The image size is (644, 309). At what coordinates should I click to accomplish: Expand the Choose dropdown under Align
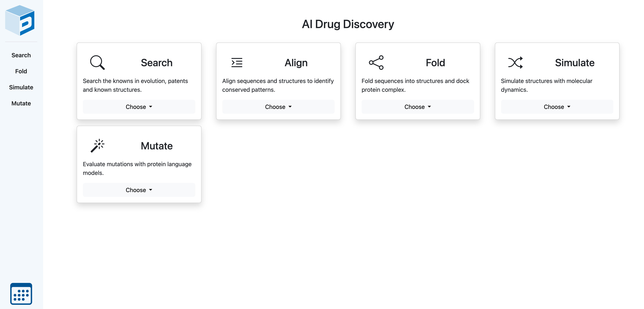pos(278,107)
